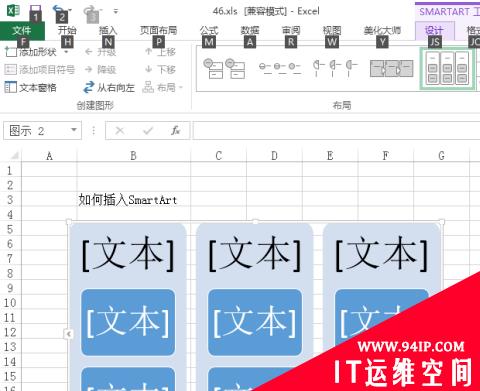Image resolution: width=480 pixels, height=391 pixels.
Task: Click cell containing 如何插入SmartArt
Action: (133, 199)
